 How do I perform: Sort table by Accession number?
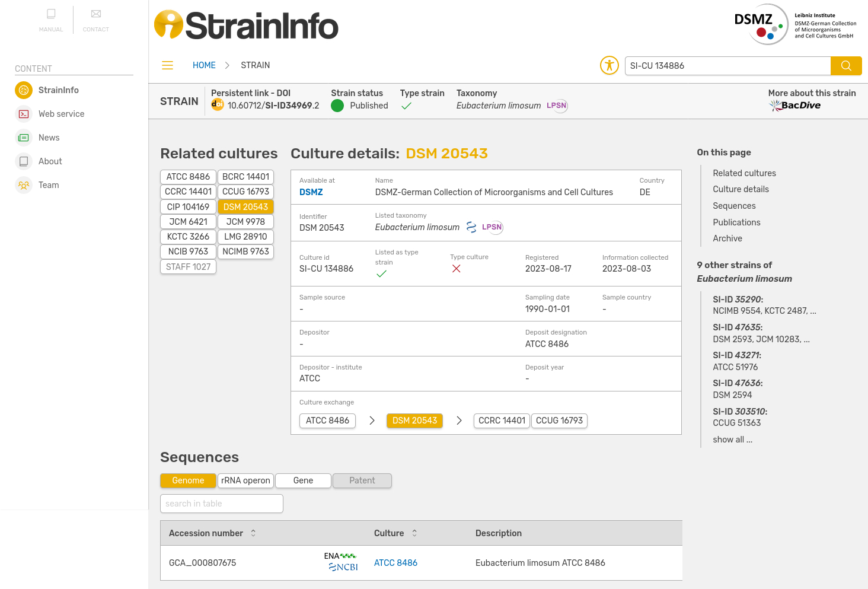tap(253, 533)
